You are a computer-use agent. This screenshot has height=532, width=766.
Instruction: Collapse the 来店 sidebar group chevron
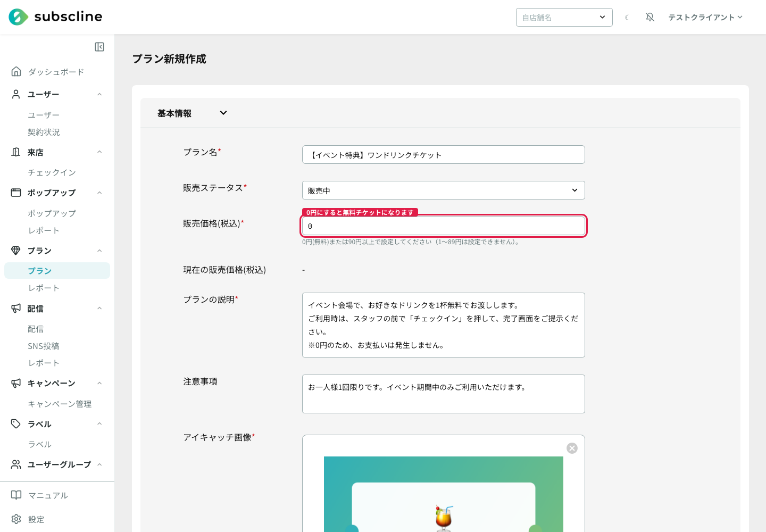[99, 152]
